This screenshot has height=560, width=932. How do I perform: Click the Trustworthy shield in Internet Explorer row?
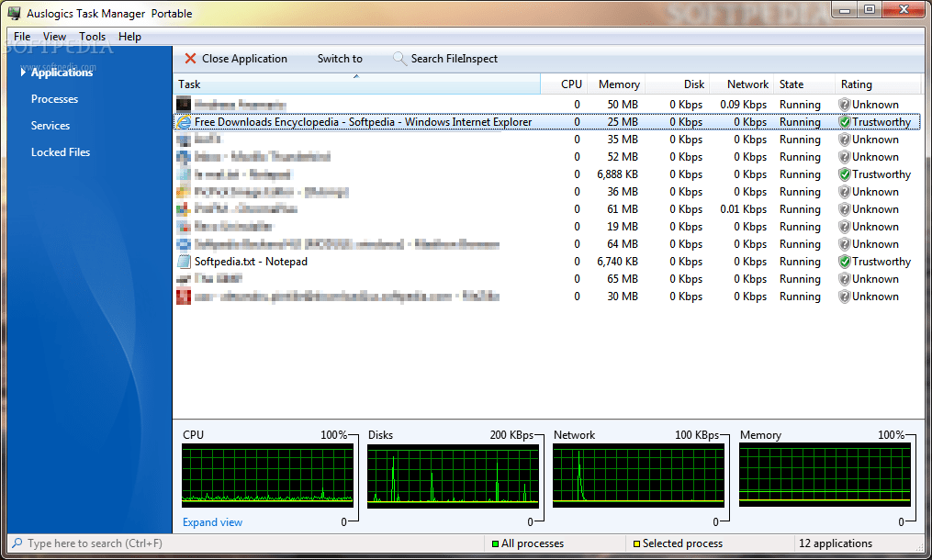tap(844, 122)
